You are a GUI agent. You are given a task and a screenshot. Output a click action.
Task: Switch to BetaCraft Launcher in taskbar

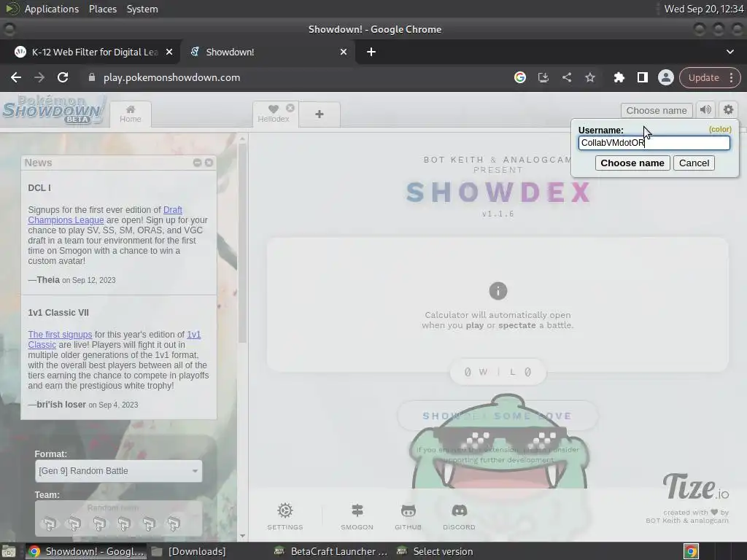[x=332, y=551]
